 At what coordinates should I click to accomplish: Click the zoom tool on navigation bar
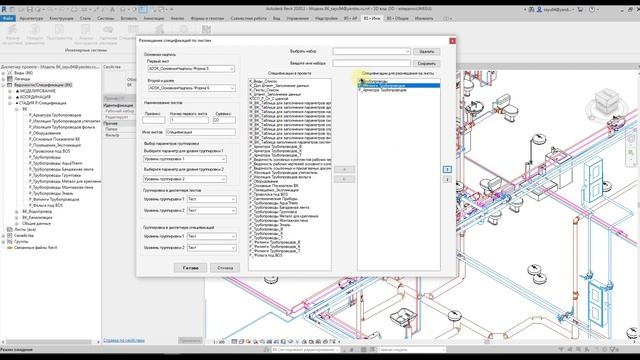[x=631, y=153]
